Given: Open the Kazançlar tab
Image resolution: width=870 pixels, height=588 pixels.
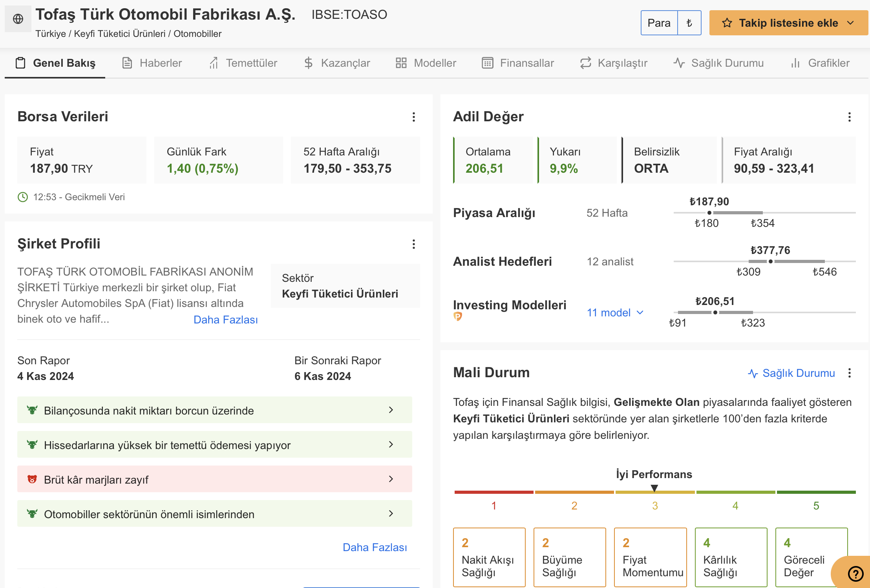Looking at the screenshot, I should 337,63.
